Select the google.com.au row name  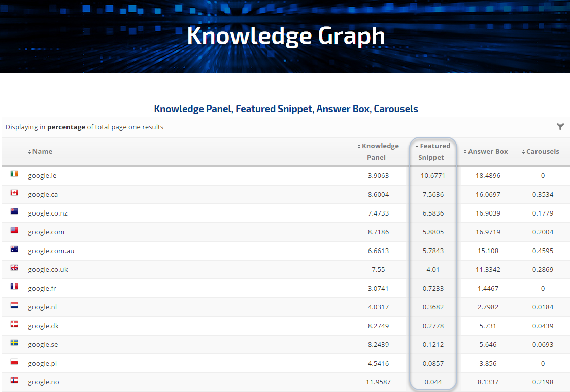coord(51,251)
